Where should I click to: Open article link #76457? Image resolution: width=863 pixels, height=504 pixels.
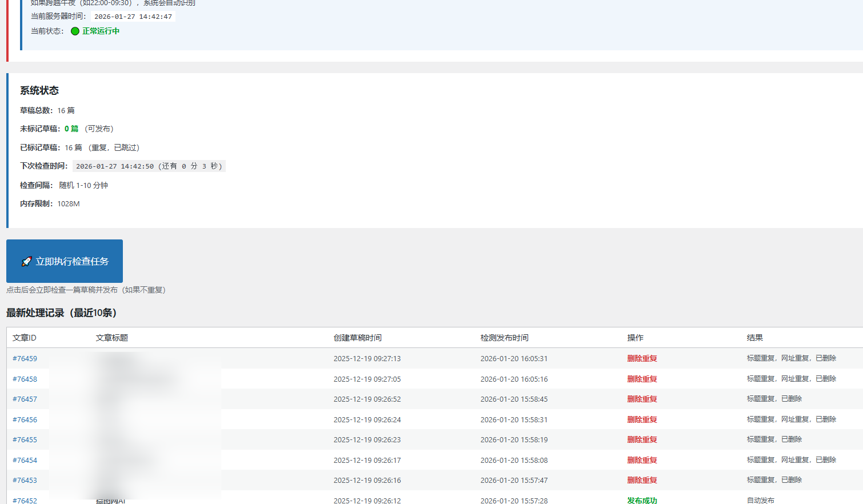[25, 399]
